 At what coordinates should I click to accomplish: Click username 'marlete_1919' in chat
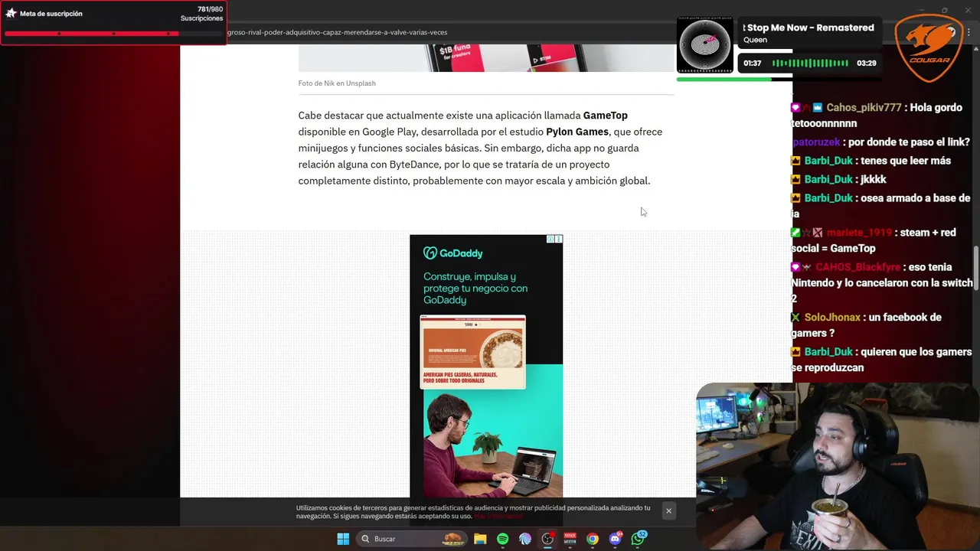(x=859, y=233)
